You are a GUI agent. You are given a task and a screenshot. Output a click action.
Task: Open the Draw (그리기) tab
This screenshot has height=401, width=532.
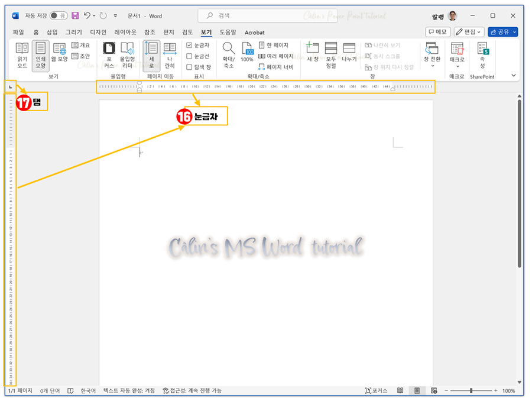pyautogui.click(x=74, y=33)
